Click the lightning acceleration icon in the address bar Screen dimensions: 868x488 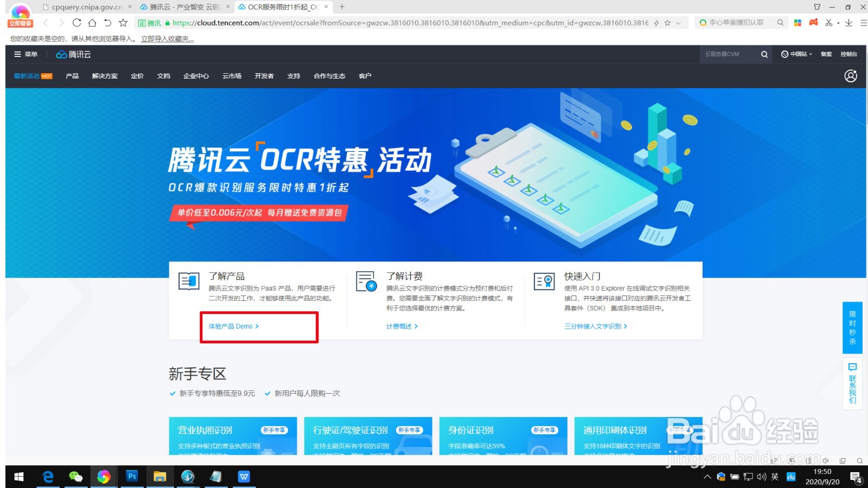tap(656, 23)
